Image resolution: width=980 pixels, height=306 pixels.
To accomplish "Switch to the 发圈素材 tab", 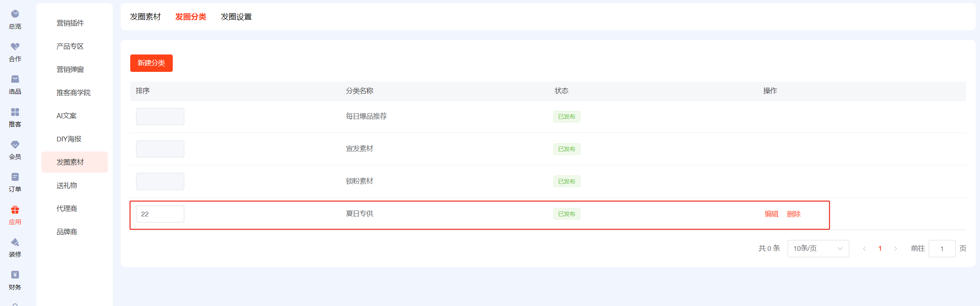I will (x=145, y=17).
